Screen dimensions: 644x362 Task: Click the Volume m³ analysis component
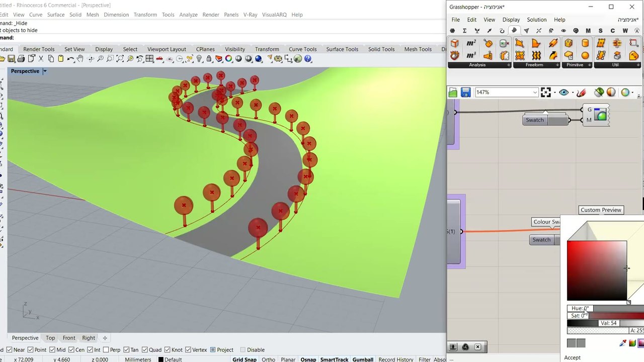(x=471, y=55)
